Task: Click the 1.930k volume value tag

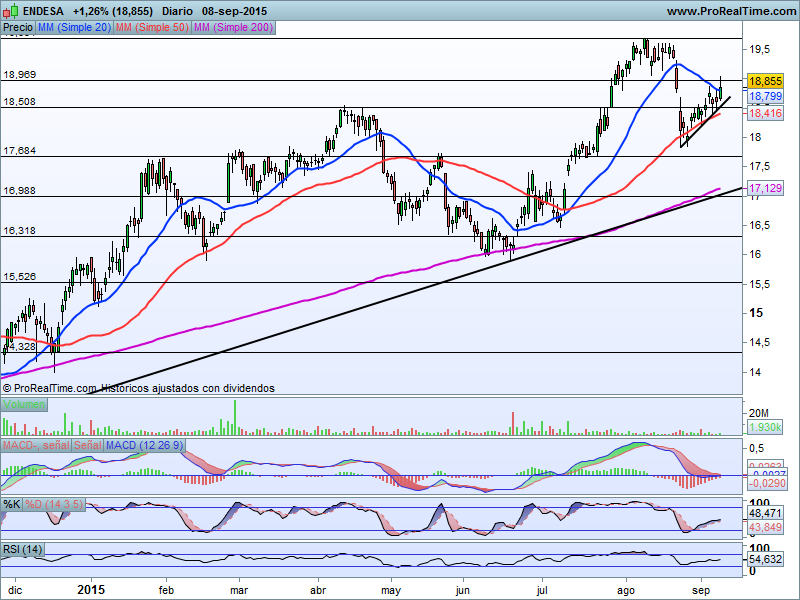Action: [765, 427]
